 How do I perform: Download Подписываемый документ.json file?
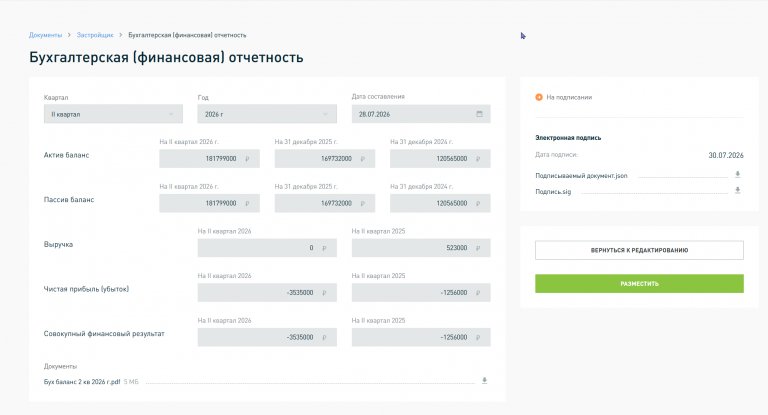click(737, 174)
